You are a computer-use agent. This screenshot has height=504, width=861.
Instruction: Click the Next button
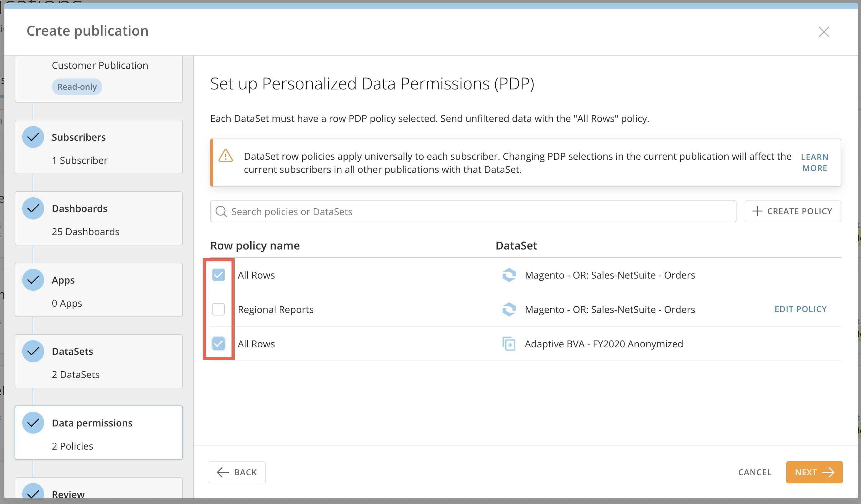pos(814,472)
